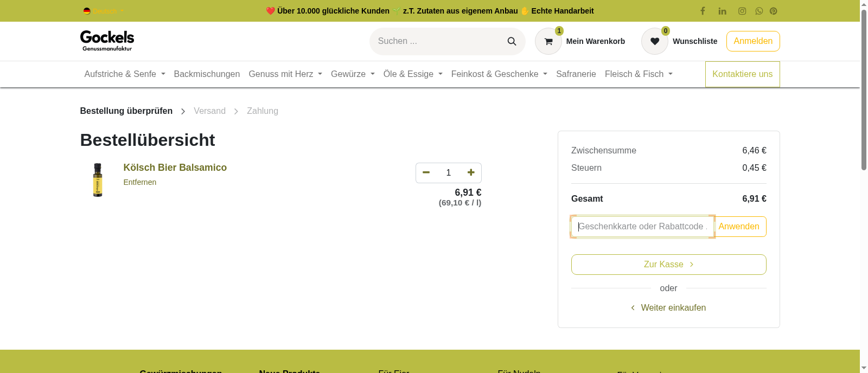Expand the Genuss mit Herz menu

285,74
